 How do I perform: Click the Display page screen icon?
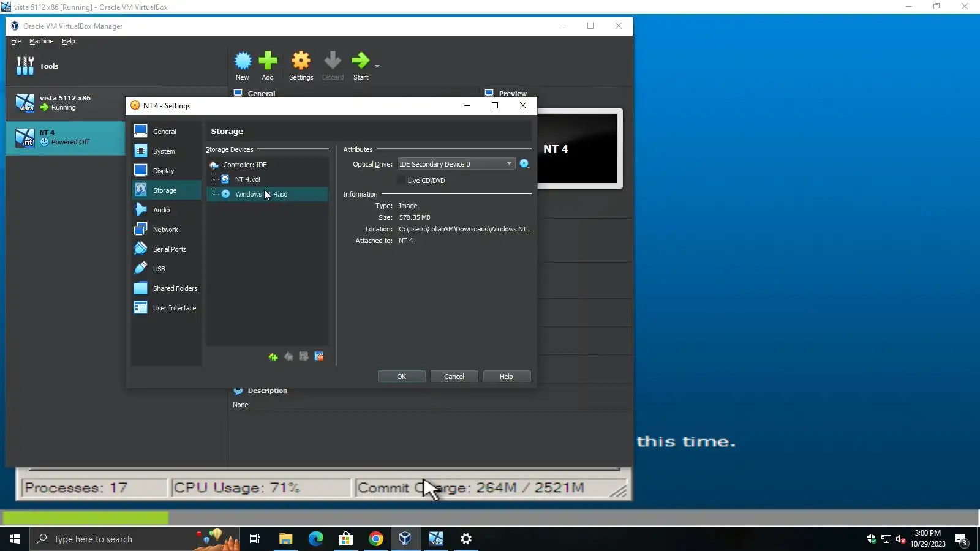(x=140, y=170)
